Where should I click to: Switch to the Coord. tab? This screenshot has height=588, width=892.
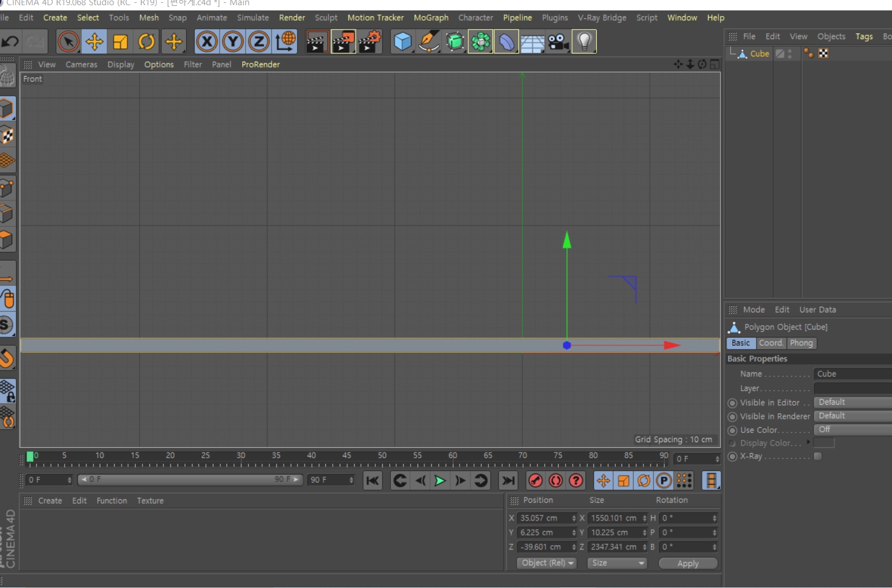(x=771, y=343)
